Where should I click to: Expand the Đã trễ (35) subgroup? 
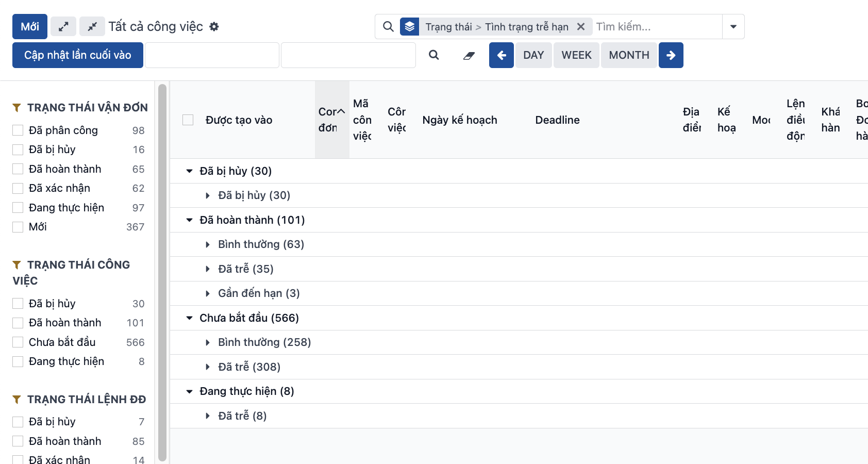point(208,269)
